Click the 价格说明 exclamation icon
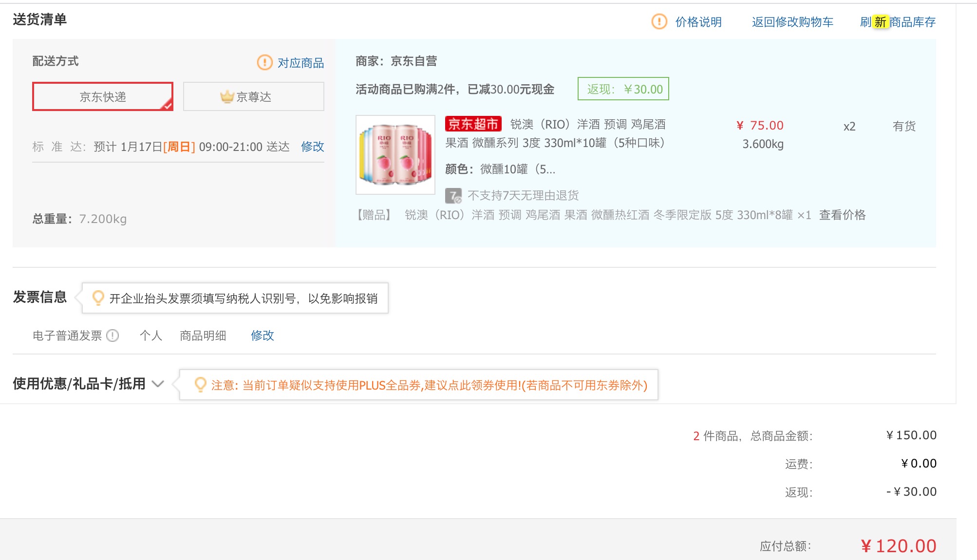Image resolution: width=977 pixels, height=560 pixels. tap(659, 21)
